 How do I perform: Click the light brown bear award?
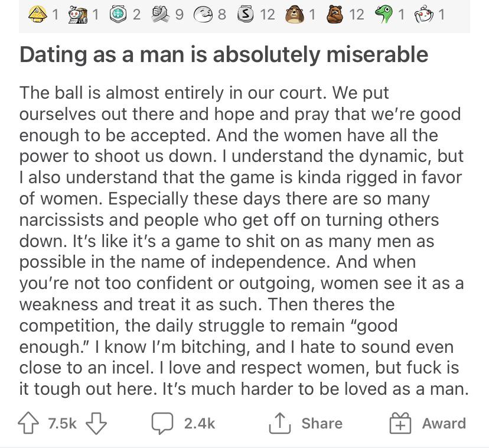coord(294,14)
